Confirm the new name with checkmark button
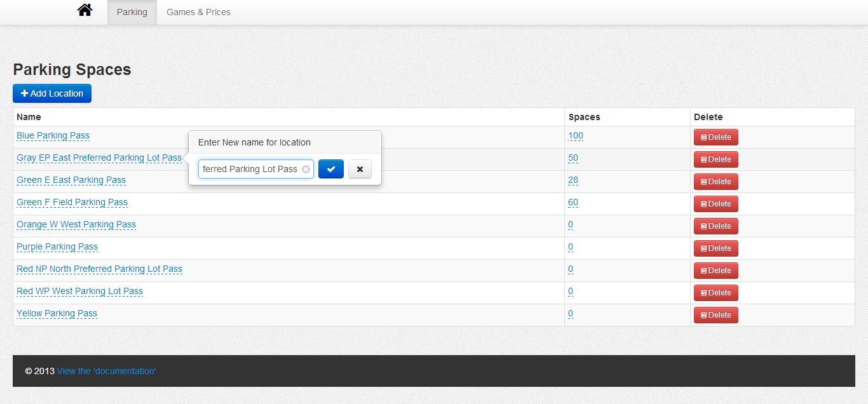 point(330,169)
